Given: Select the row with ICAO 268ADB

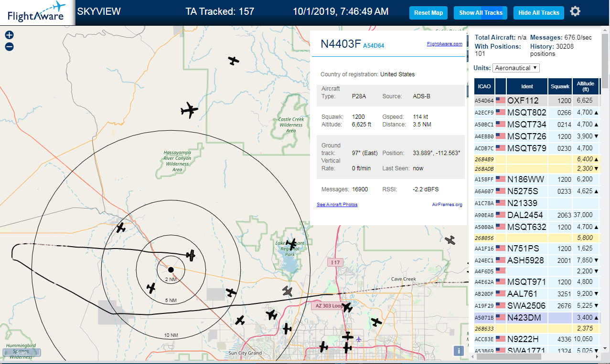Looking at the screenshot, I should click(537, 168).
